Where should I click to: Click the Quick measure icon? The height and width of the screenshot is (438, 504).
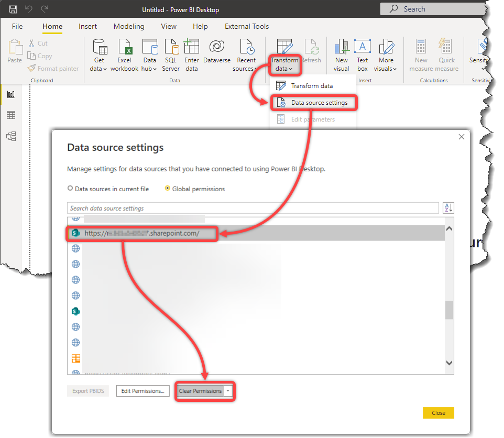445,46
